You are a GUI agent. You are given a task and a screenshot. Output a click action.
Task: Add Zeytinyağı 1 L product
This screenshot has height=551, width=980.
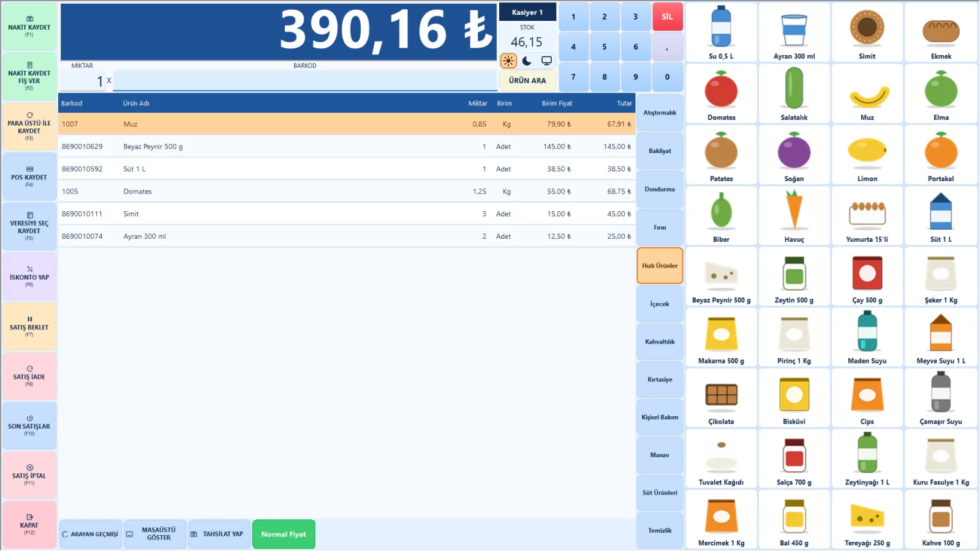point(867,458)
